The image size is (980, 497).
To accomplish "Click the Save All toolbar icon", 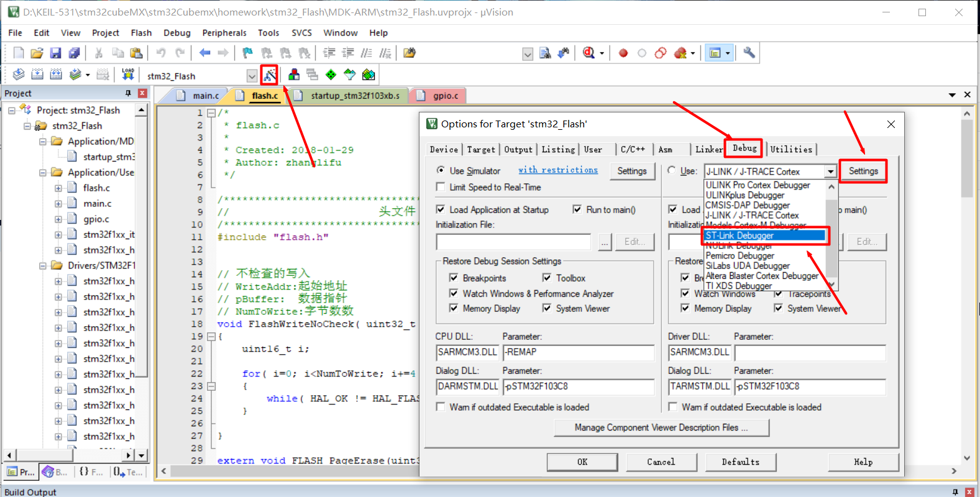I will click(74, 53).
